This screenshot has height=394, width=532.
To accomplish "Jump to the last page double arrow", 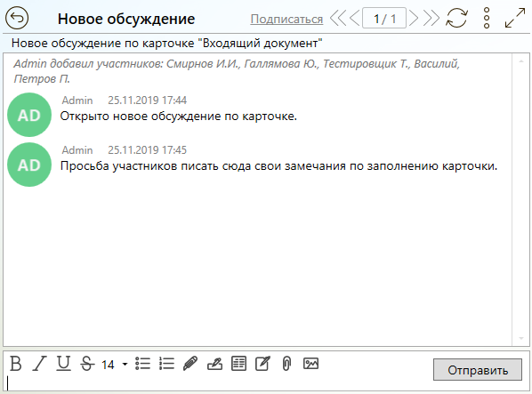I will [x=431, y=18].
